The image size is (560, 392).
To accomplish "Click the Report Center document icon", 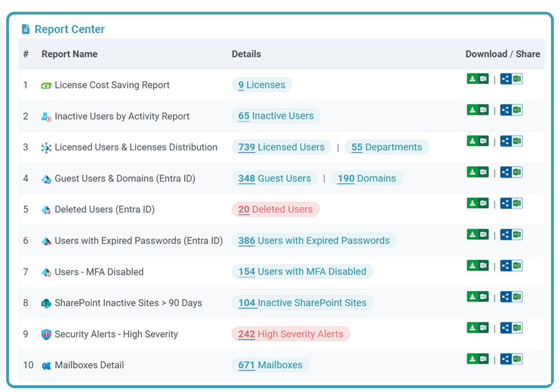I will pyautogui.click(x=26, y=29).
